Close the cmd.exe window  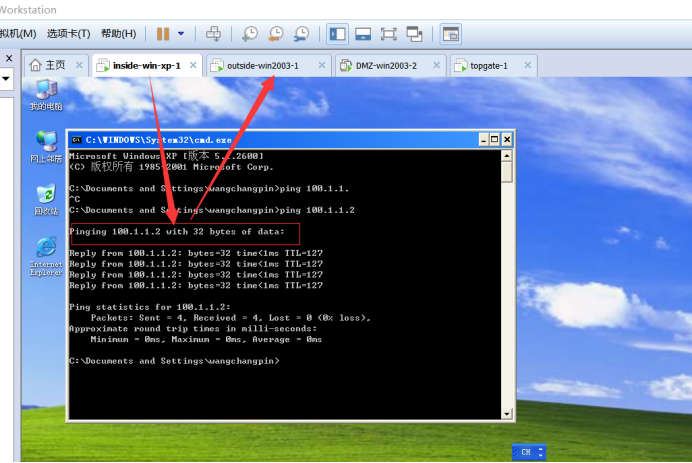[507, 140]
